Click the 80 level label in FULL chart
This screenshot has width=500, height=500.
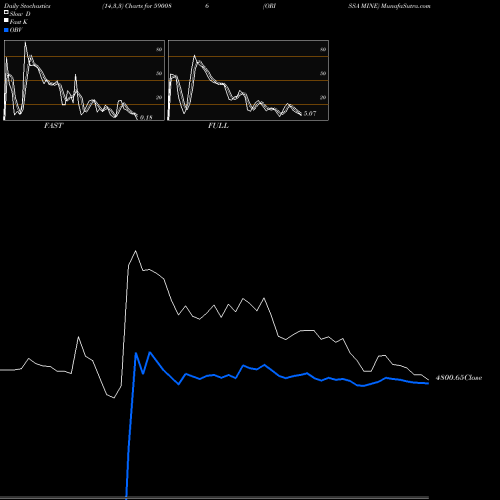pos(323,49)
